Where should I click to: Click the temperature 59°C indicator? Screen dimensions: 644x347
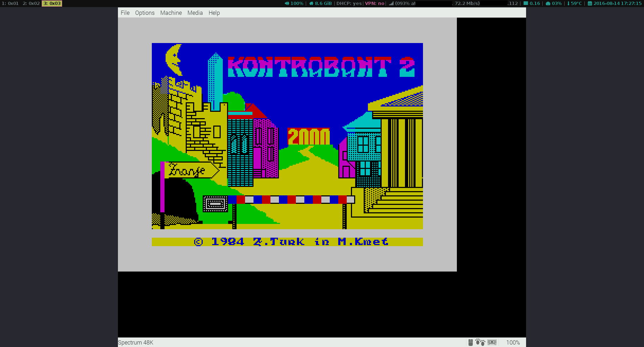(x=574, y=3)
